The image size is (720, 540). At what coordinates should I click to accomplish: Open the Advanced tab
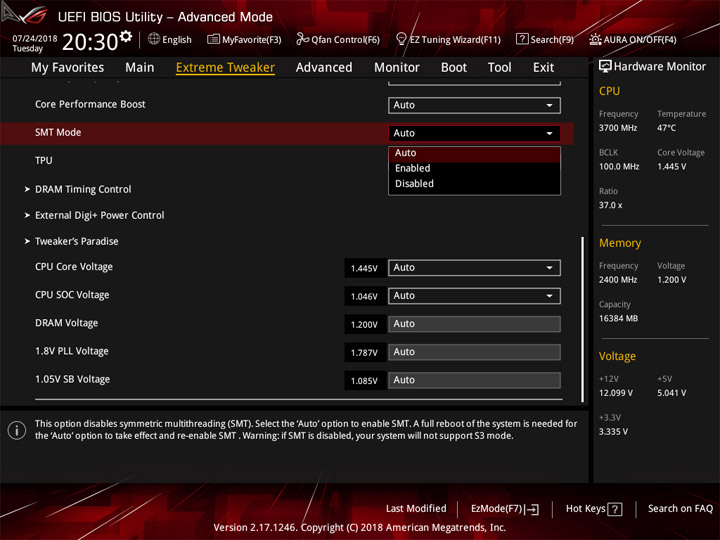pos(324,68)
